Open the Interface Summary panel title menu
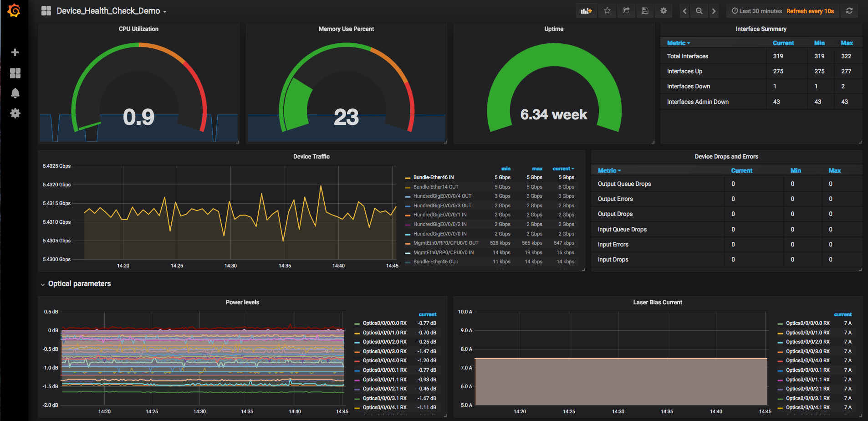868x421 pixels. [761, 29]
